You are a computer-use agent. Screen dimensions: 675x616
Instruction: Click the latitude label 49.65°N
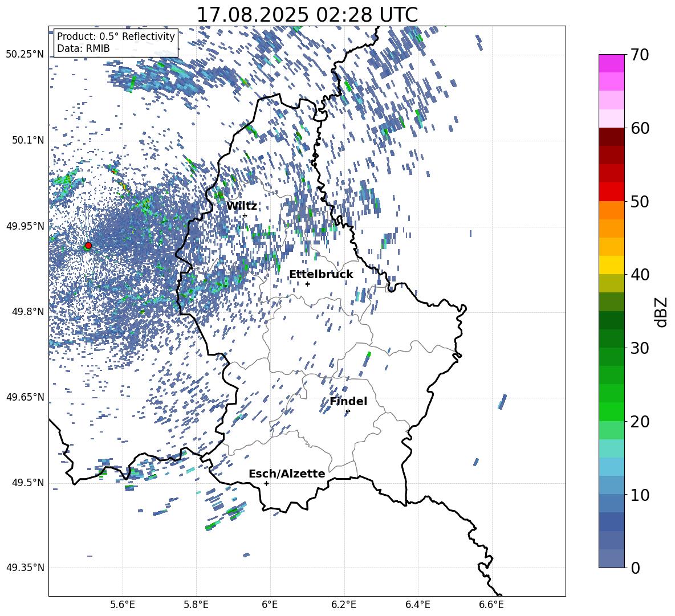click(x=25, y=397)
